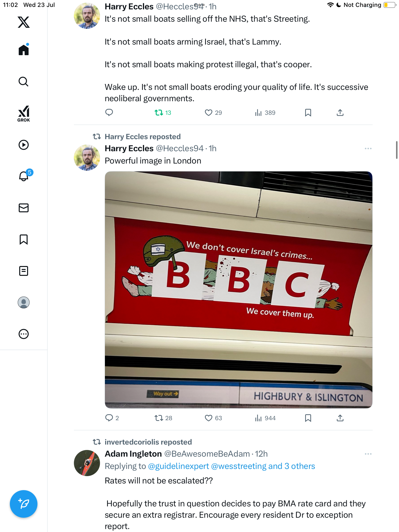Open the video play tab in sidebar
399x532 pixels.
[24, 145]
